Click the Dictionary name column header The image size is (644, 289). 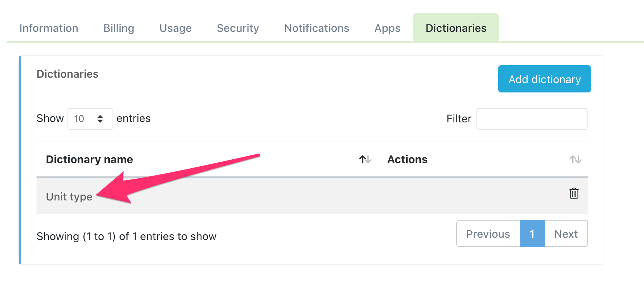pyautogui.click(x=90, y=160)
